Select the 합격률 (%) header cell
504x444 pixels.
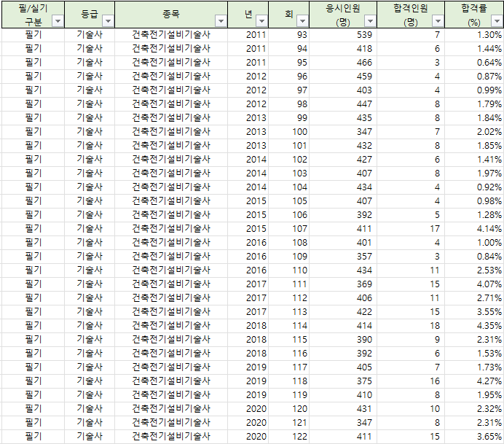point(474,15)
